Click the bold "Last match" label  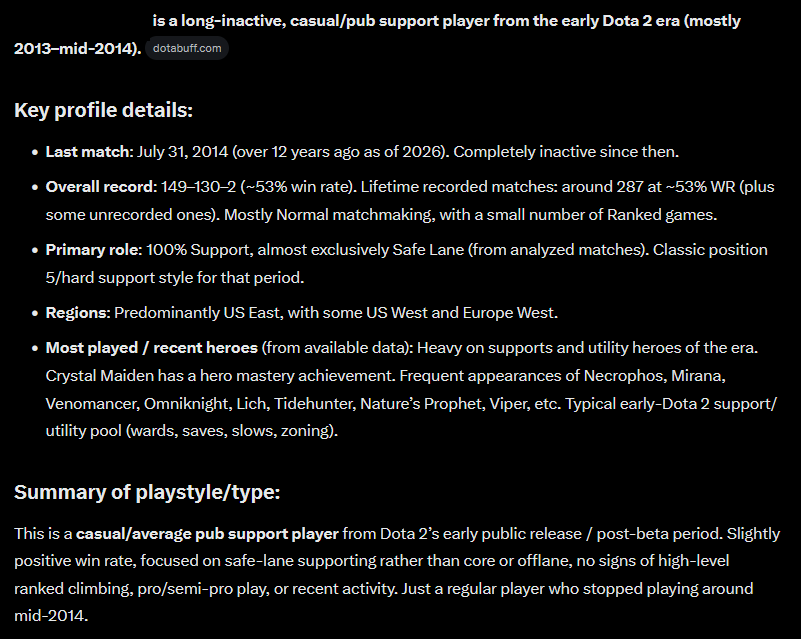tap(87, 152)
